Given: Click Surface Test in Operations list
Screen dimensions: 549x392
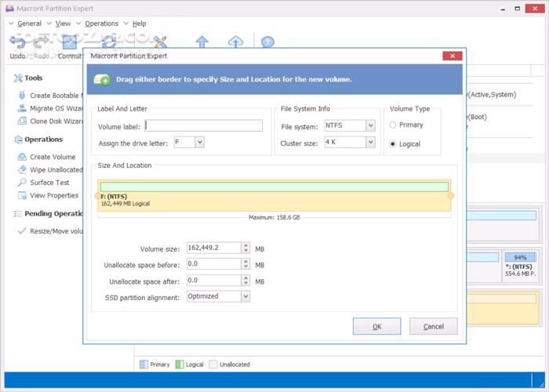Looking at the screenshot, I should (x=49, y=183).
